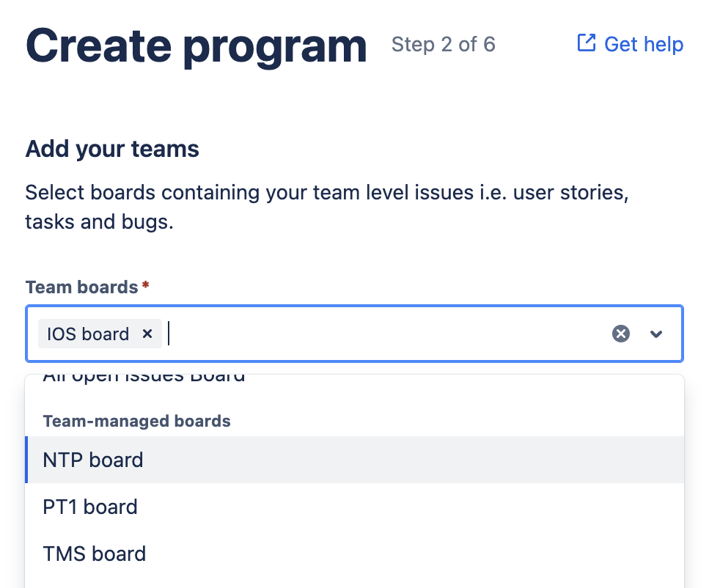Select the All open issues Board option
Image resolution: width=720 pixels, height=588 pixels.
pyautogui.click(x=144, y=379)
